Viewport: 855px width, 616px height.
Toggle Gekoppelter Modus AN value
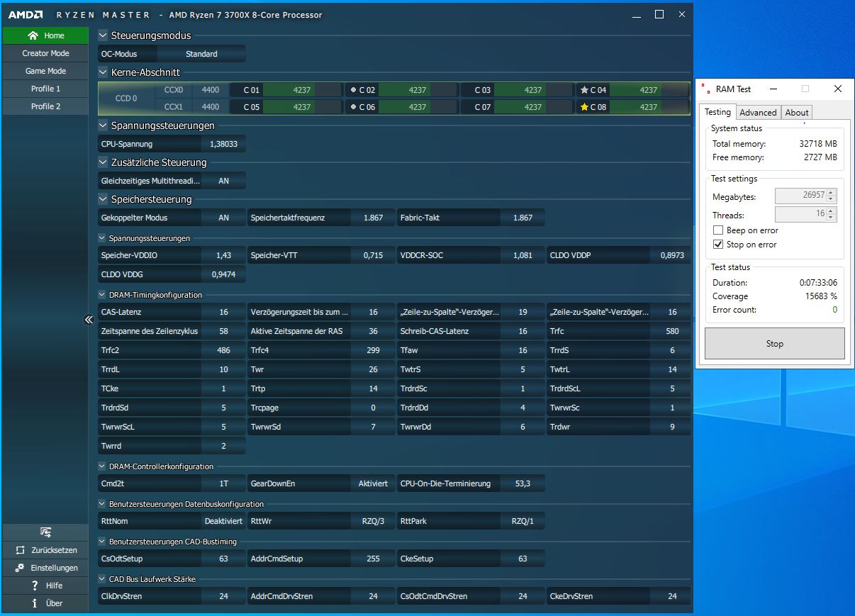click(223, 218)
